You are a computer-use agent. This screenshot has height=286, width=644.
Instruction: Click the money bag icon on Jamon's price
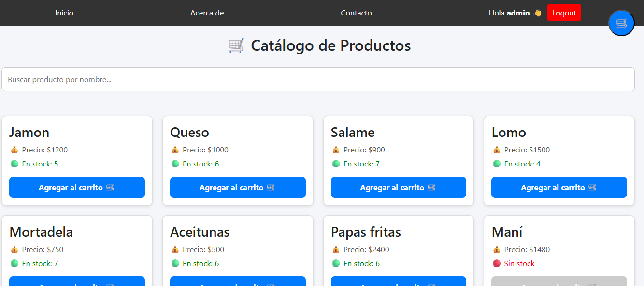pos(14,150)
